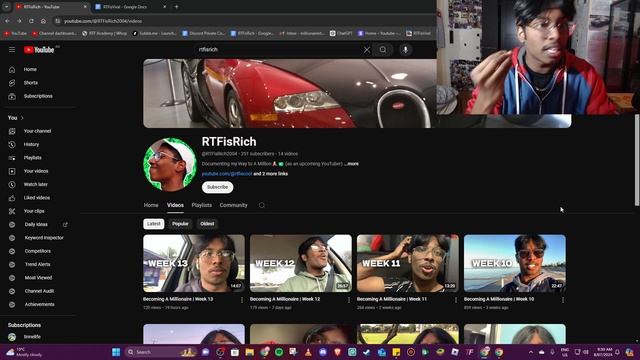
Task: Open Competitors in the sidebar
Action: [39, 251]
